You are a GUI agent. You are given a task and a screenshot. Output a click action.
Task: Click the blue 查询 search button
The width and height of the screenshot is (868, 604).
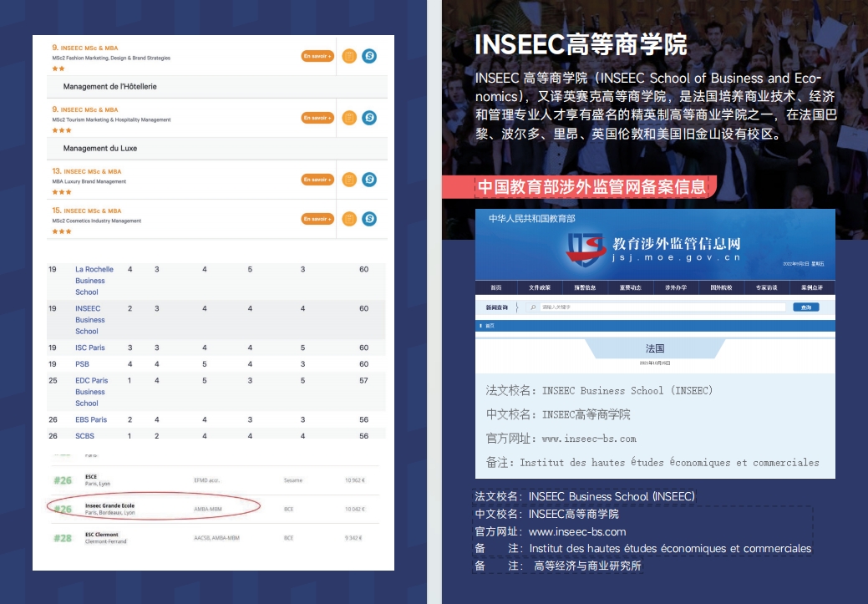coord(806,307)
